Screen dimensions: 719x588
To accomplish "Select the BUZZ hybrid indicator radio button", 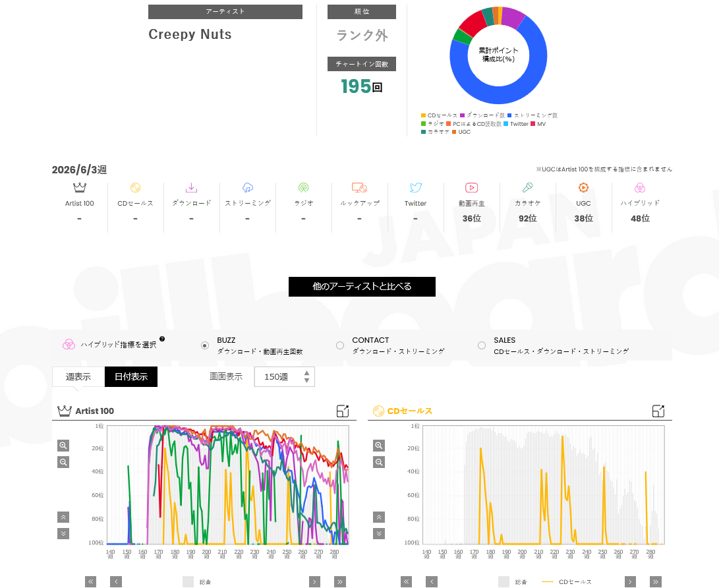I will tap(205, 345).
